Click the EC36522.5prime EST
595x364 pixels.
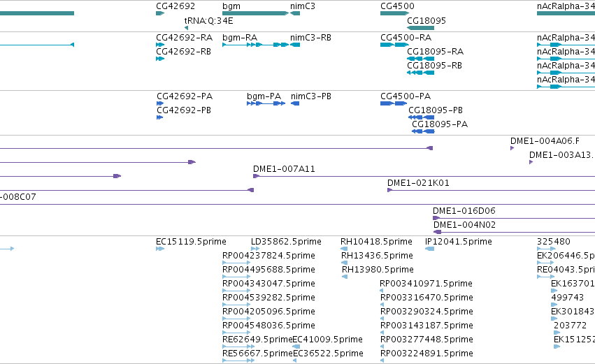click(295, 361)
